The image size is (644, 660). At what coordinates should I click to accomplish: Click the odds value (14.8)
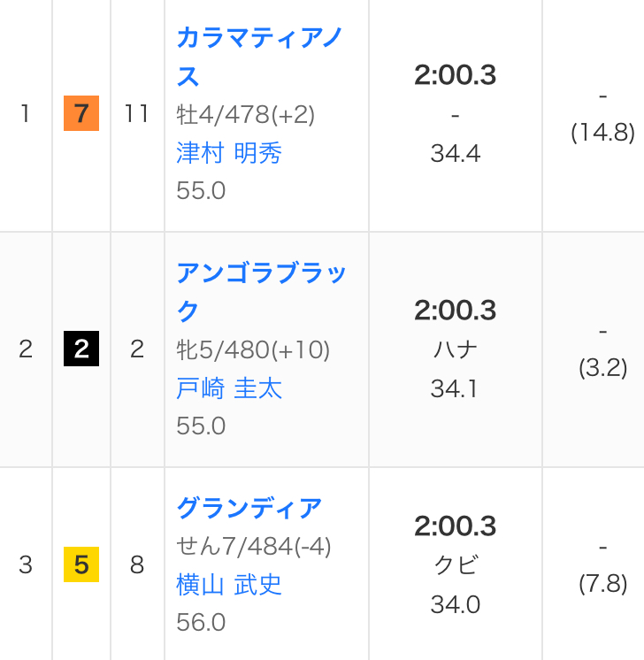tap(602, 133)
